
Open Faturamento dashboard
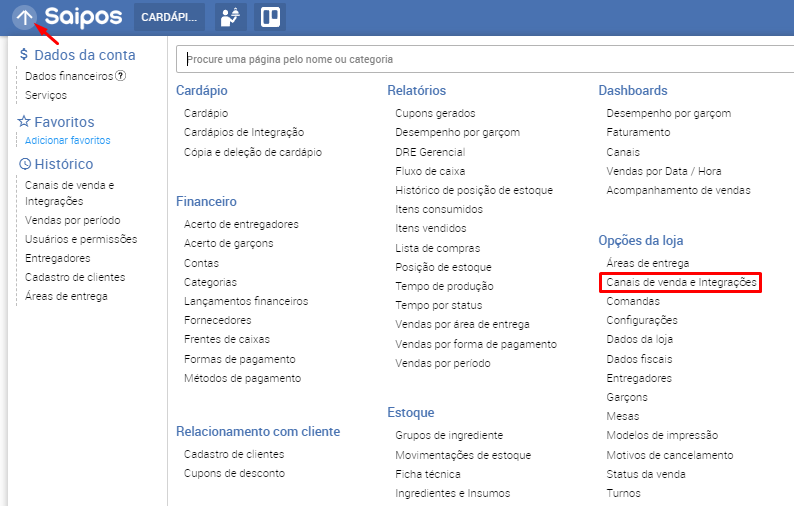pyautogui.click(x=638, y=132)
